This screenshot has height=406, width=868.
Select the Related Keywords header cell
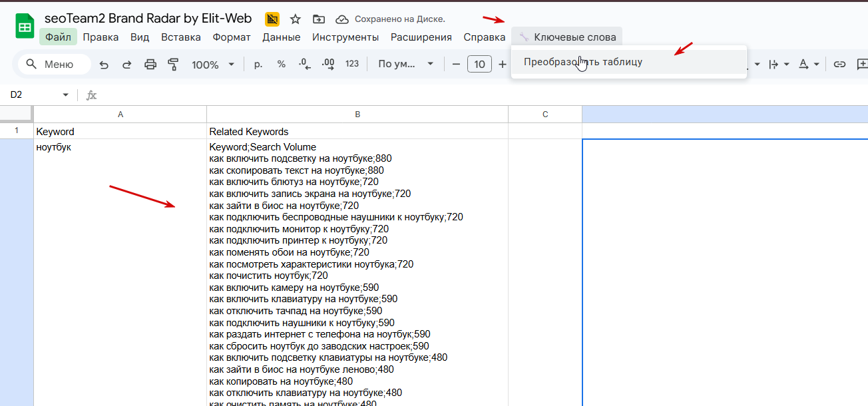pyautogui.click(x=357, y=131)
